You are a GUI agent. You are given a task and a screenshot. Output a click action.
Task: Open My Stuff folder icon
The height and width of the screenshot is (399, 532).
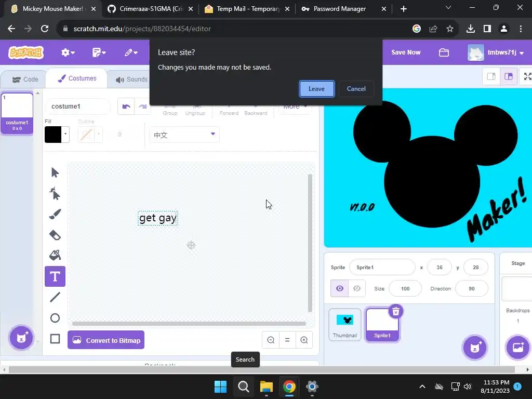point(444,52)
